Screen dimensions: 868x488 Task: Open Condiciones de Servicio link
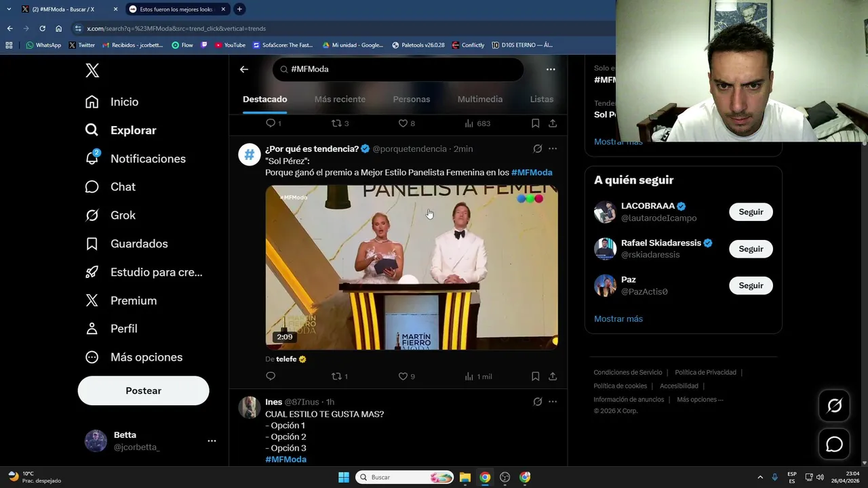click(628, 372)
